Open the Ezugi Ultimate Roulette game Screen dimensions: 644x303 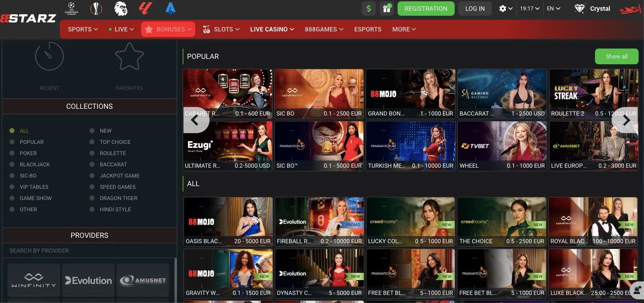(x=228, y=146)
